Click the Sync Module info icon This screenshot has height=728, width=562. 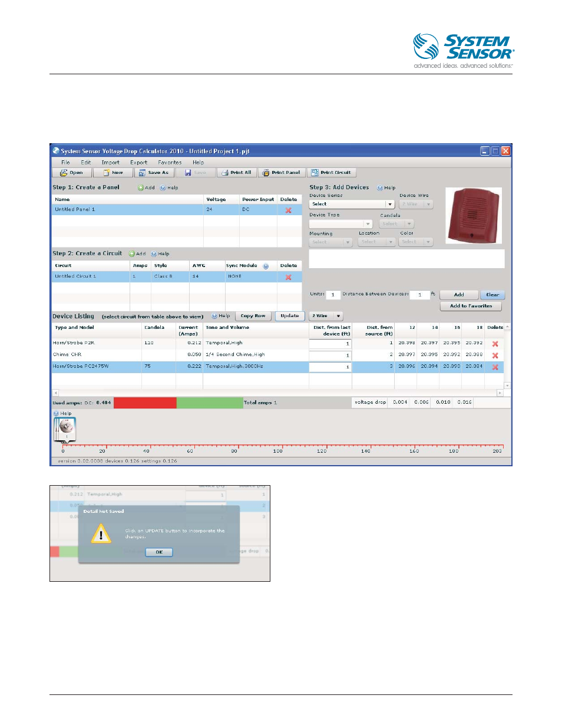coord(266,266)
